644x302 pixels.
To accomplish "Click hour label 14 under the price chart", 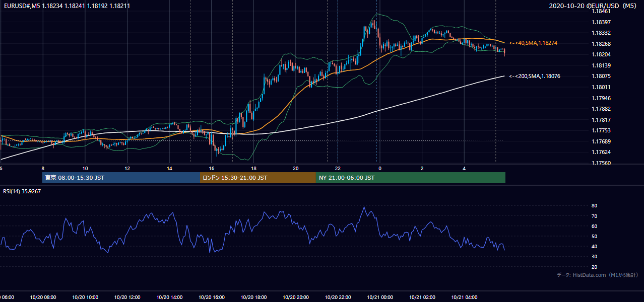I will (169, 168).
